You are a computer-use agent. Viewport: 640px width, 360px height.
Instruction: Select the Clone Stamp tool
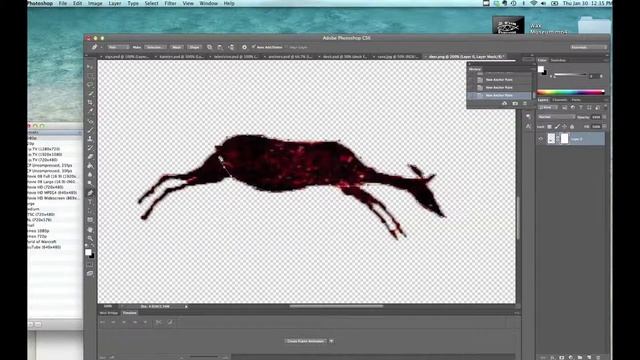90,139
